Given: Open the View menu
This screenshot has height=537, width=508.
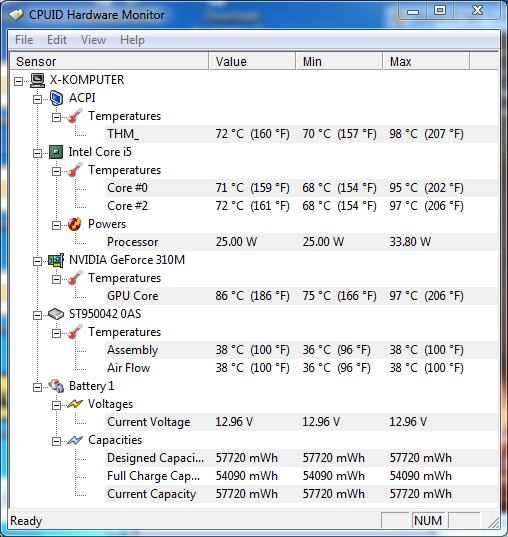Looking at the screenshot, I should pos(93,40).
